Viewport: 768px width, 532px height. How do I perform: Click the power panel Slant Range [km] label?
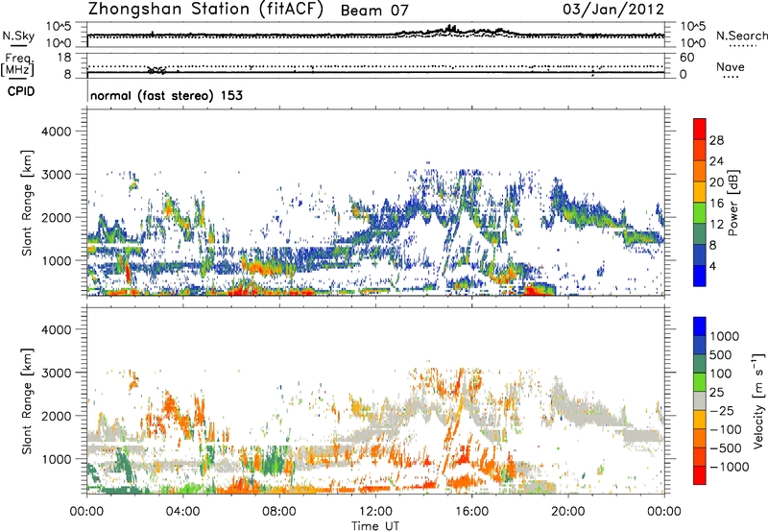27,203
